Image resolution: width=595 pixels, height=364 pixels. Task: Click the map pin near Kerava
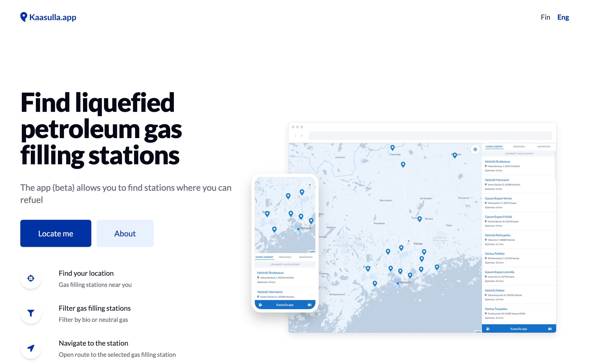(420, 219)
